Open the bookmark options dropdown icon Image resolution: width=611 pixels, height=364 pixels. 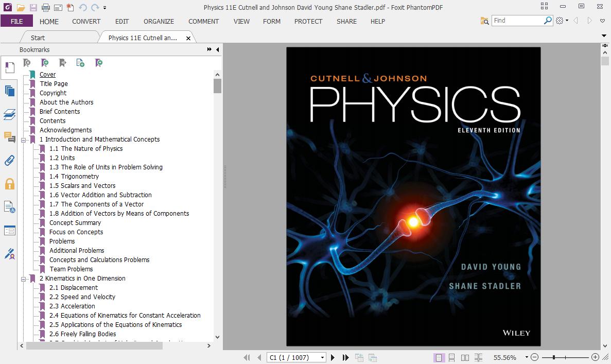(x=99, y=62)
